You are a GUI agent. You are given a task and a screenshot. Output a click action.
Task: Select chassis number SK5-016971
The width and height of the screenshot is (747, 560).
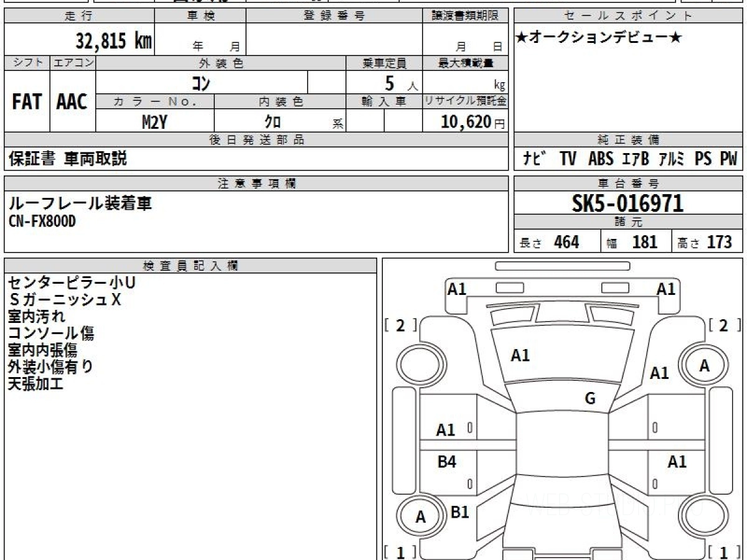click(628, 203)
